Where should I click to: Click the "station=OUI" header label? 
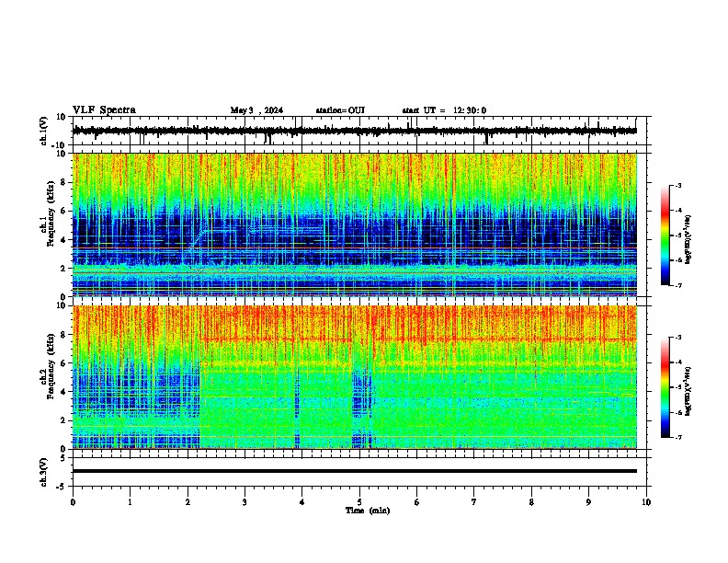[340, 110]
